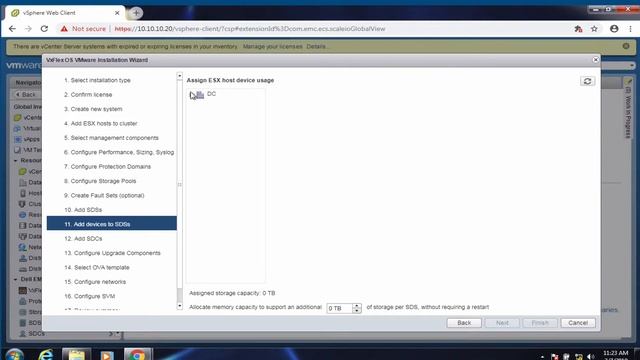Open step 16 Configure SVM

89,296
